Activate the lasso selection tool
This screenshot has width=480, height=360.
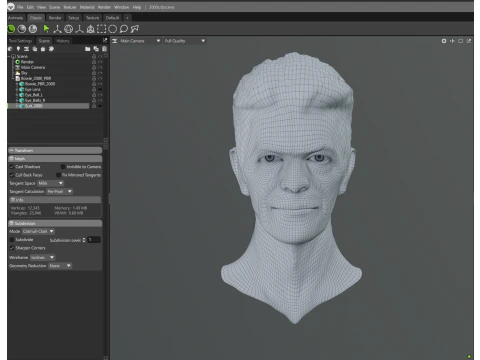click(x=124, y=29)
